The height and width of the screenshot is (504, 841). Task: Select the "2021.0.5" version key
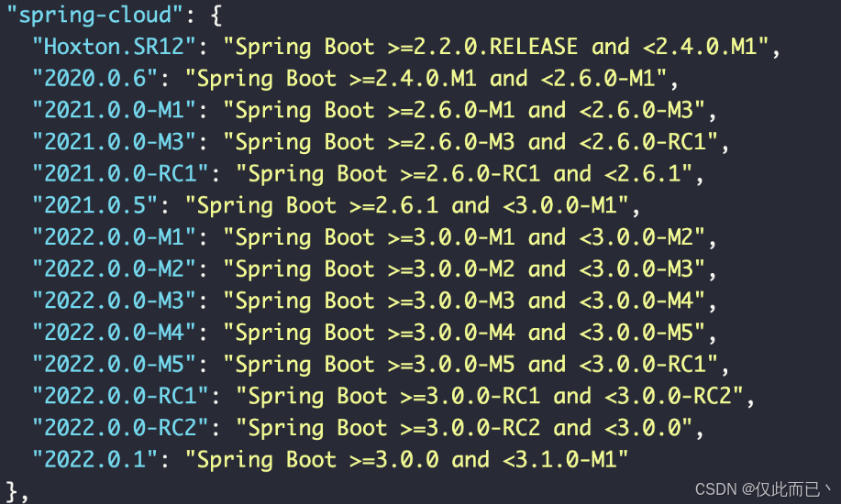pyautogui.click(x=95, y=205)
